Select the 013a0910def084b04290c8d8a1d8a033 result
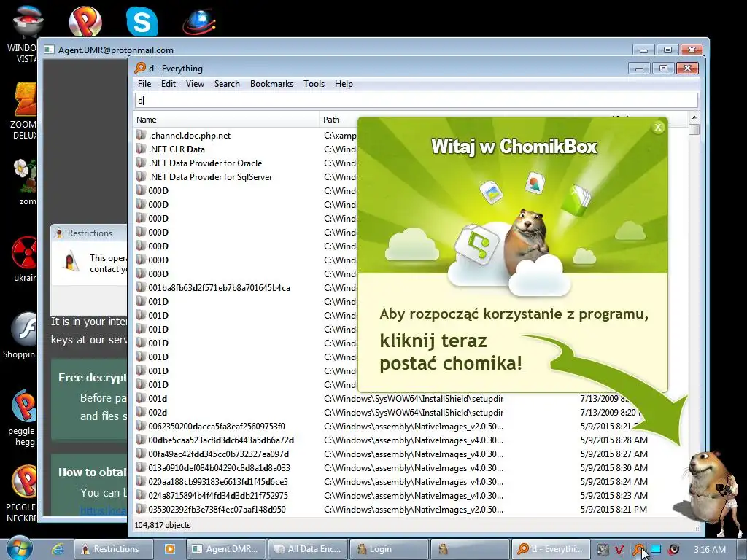Screen dimensions: 747x560 (x=219, y=467)
